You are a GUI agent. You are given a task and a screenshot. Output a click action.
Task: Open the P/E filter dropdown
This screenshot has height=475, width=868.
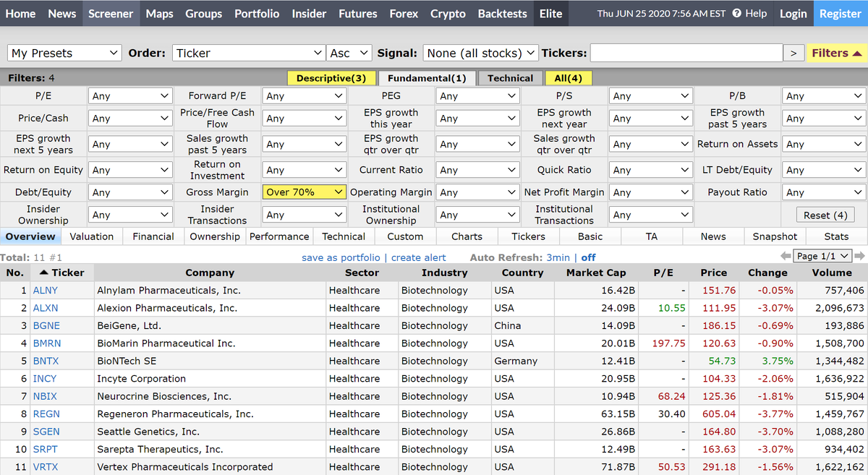[x=130, y=96]
